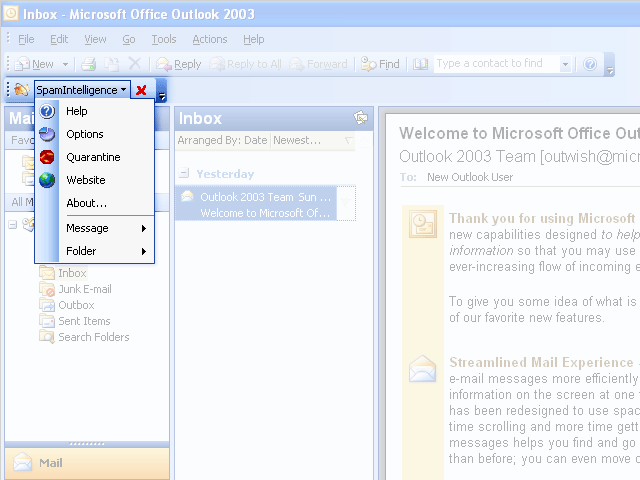The image size is (640, 480).
Task: Click the New mail button
Action: click(34, 64)
